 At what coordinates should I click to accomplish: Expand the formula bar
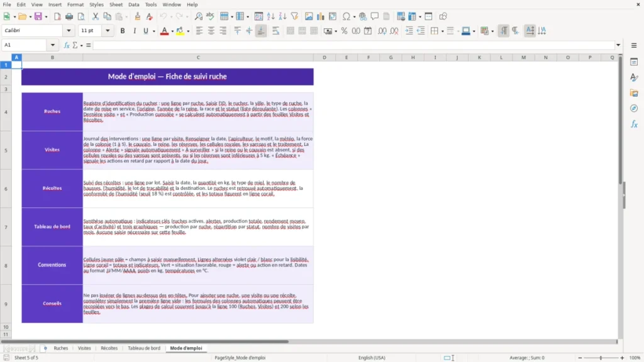pos(618,45)
